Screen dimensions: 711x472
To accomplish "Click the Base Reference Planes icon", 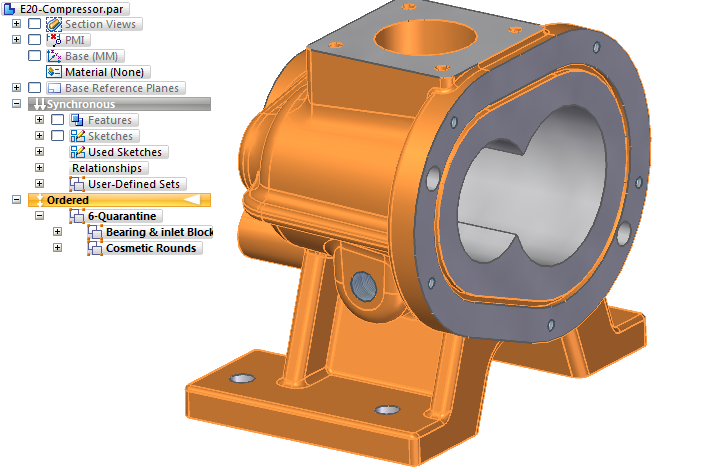I will coord(54,88).
